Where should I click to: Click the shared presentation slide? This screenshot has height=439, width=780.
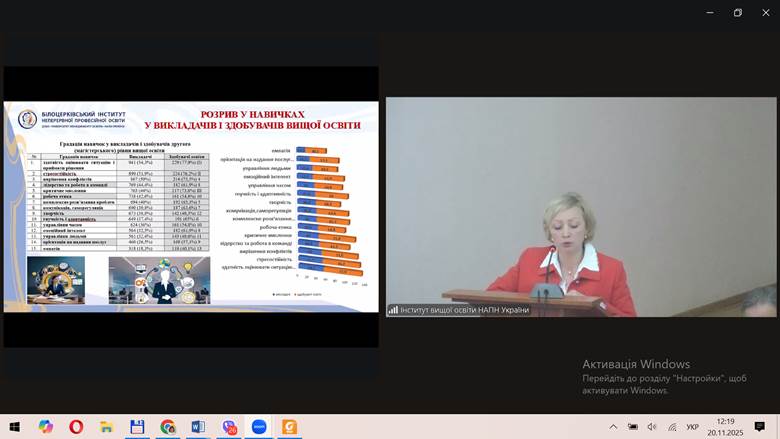click(191, 206)
